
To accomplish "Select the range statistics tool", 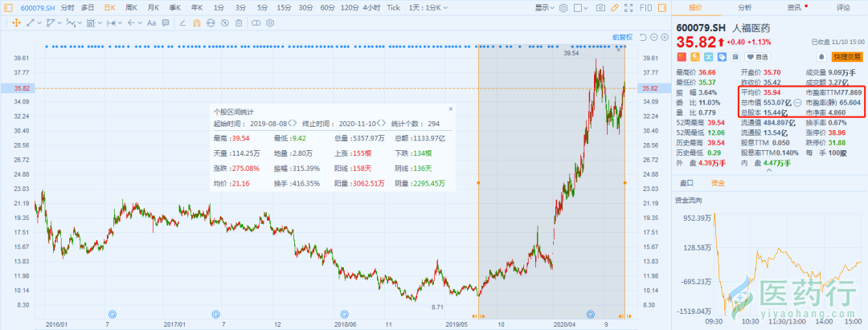I will [91, 22].
